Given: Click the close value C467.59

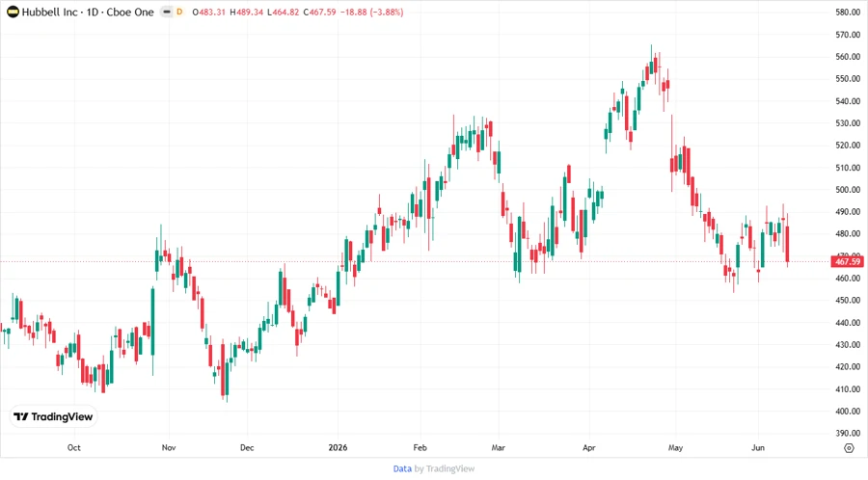Looking at the screenshot, I should point(319,12).
